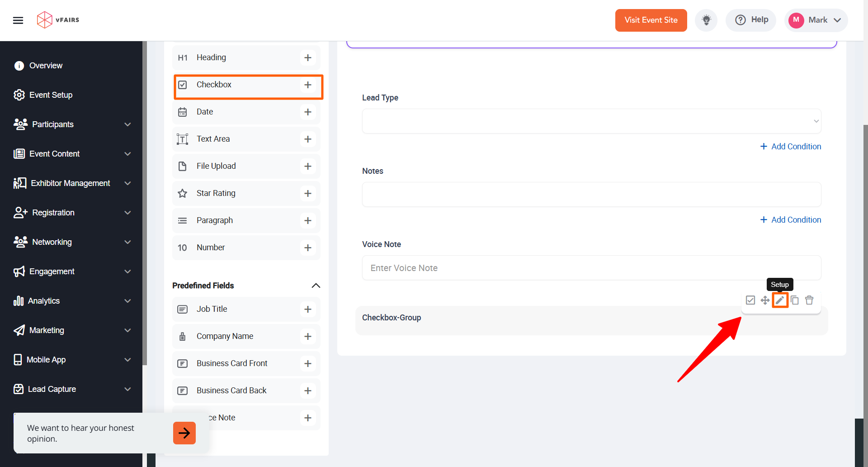The width and height of the screenshot is (868, 467).
Task: Collapse the Predefined Fields section
Action: click(x=316, y=286)
